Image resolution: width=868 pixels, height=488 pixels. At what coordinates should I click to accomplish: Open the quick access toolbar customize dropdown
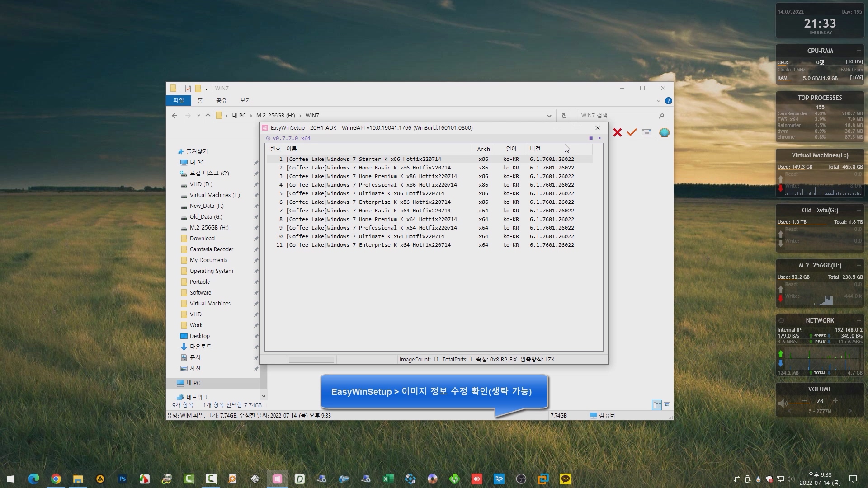click(206, 89)
